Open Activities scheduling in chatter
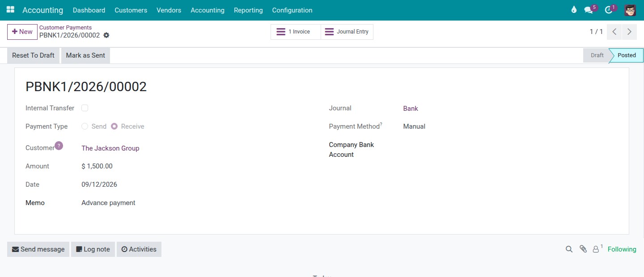Image resolution: width=644 pixels, height=277 pixels. pos(139,249)
